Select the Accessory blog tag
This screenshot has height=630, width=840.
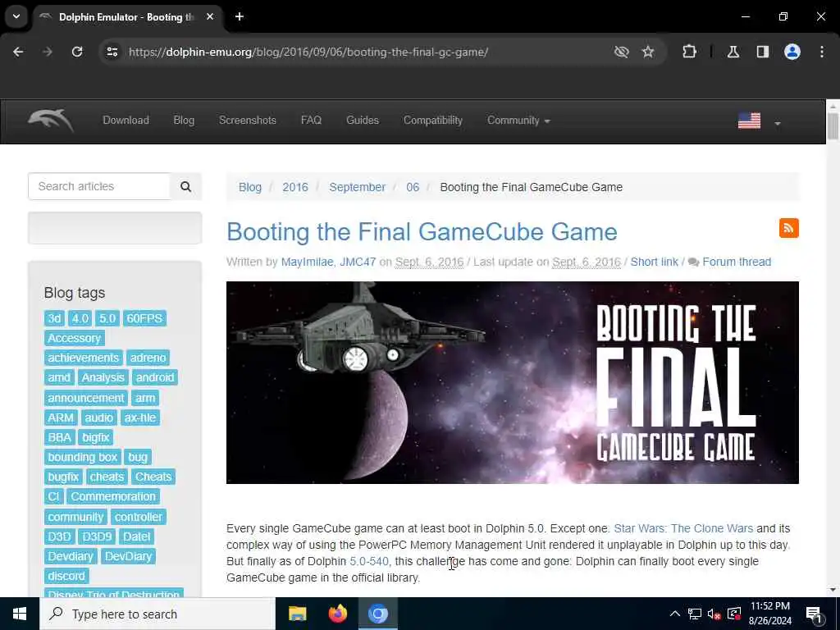[75, 339]
